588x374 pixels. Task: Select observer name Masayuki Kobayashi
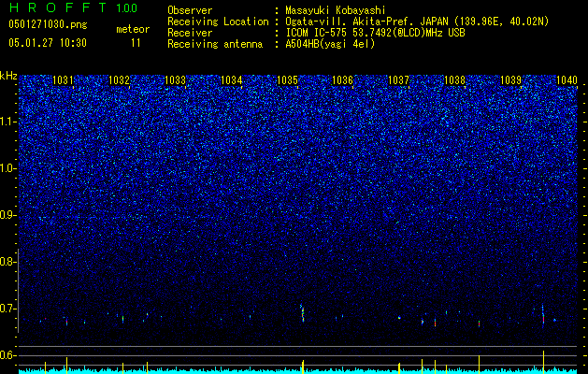pos(336,10)
